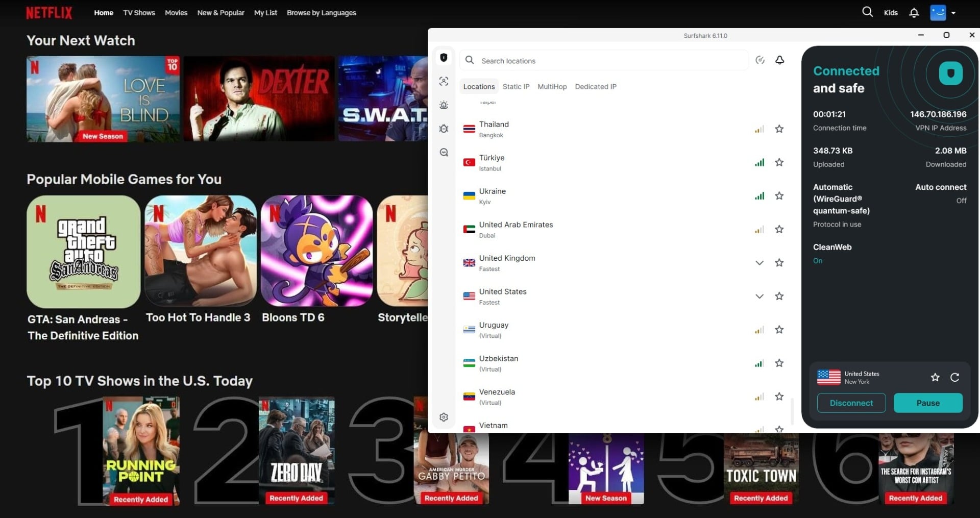Open Toxic Town top 10 poster
Viewport: 980px width, 518px height.
761,468
